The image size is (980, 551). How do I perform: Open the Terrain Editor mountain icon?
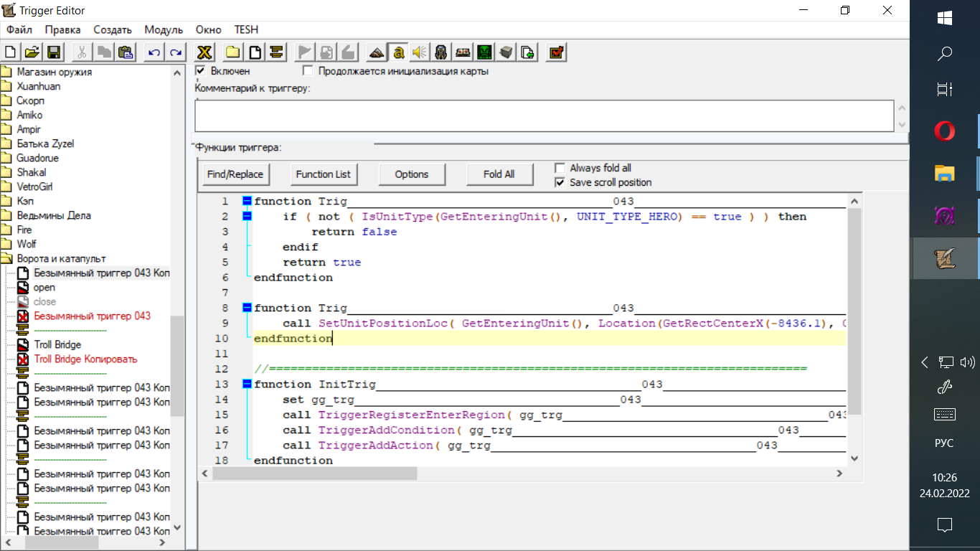377,52
